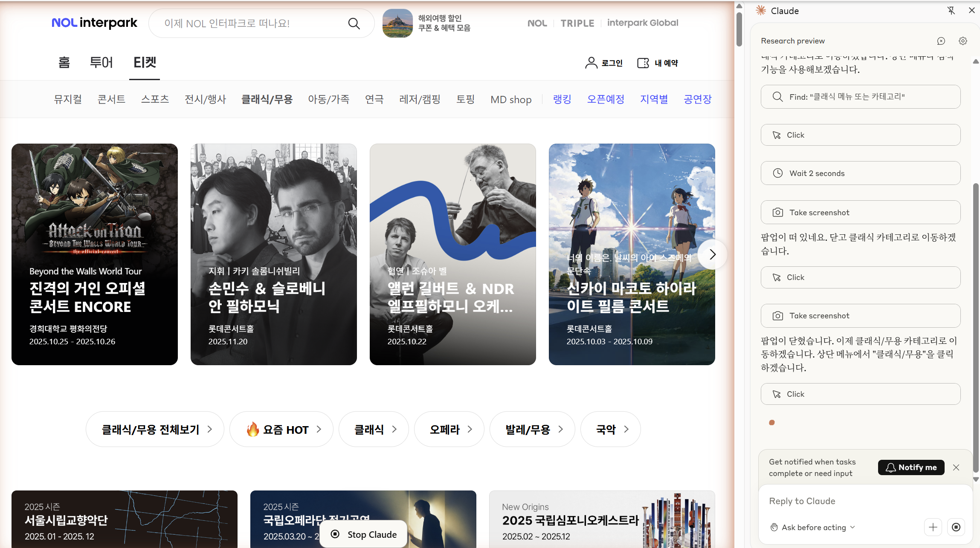The width and height of the screenshot is (980, 548).
Task: Switch to the 투어 tab
Action: (x=101, y=63)
